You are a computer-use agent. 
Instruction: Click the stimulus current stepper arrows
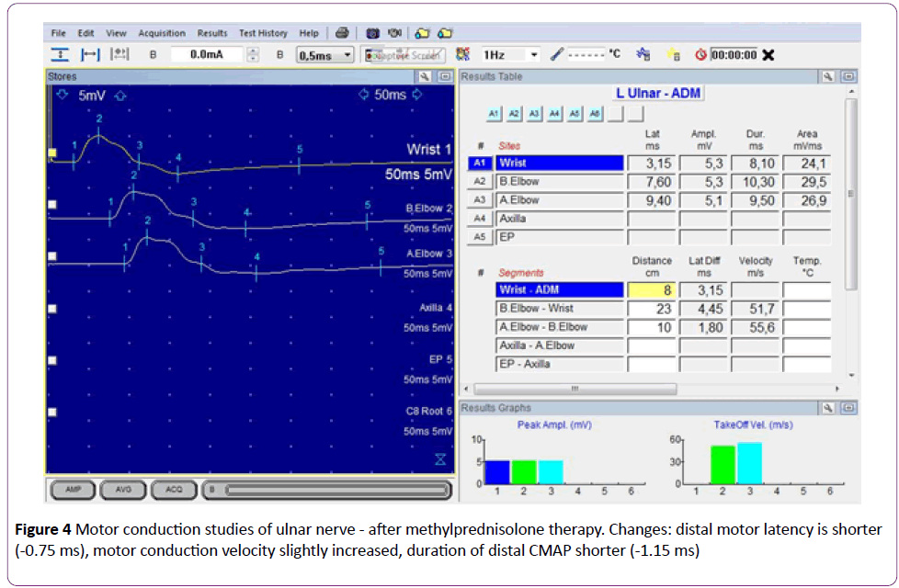pos(252,54)
